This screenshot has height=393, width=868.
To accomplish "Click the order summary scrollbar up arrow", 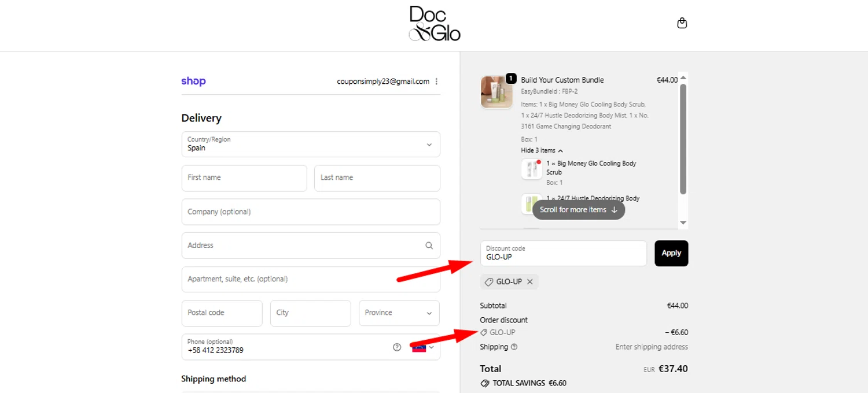I will coord(683,77).
